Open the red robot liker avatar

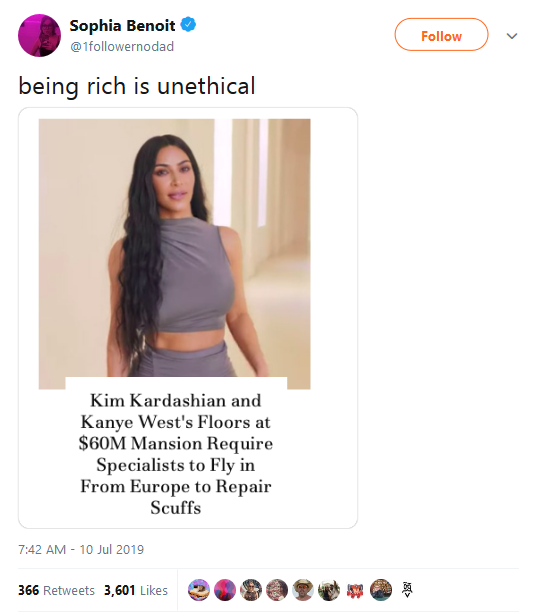(x=354, y=590)
